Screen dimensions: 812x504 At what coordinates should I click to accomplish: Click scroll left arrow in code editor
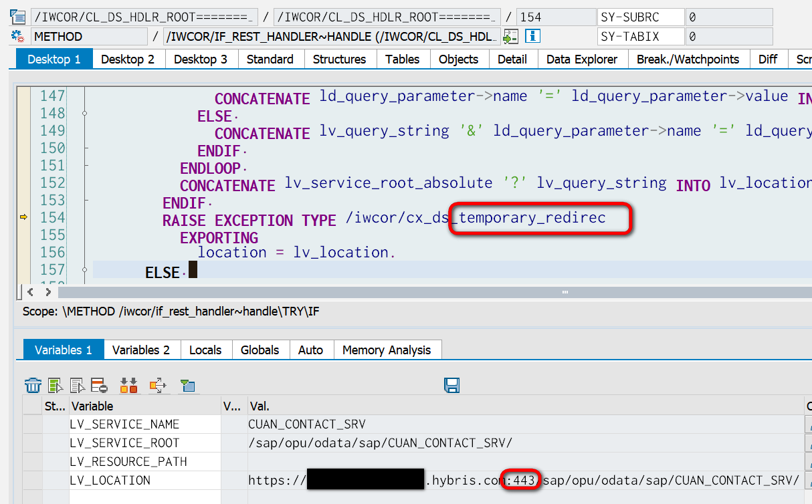tap(29, 292)
